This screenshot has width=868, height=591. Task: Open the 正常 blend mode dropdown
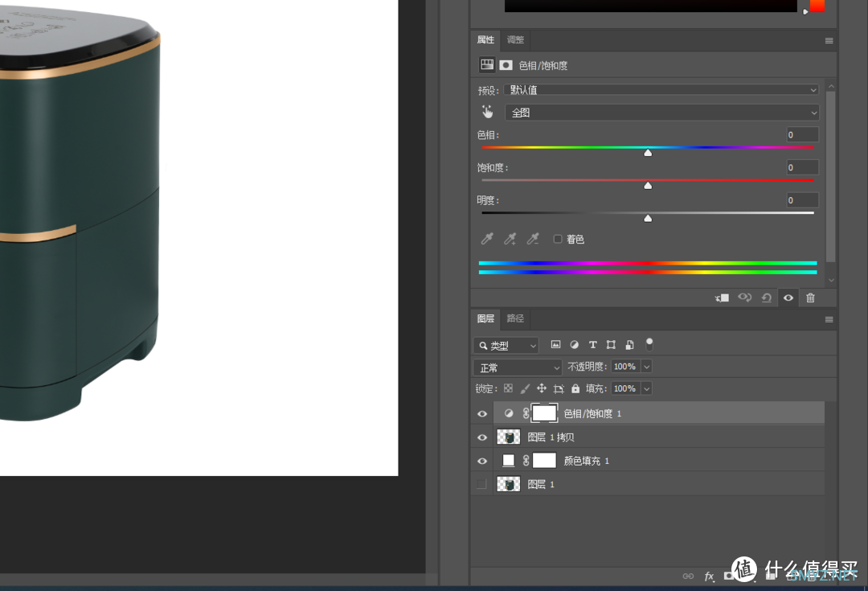518,367
